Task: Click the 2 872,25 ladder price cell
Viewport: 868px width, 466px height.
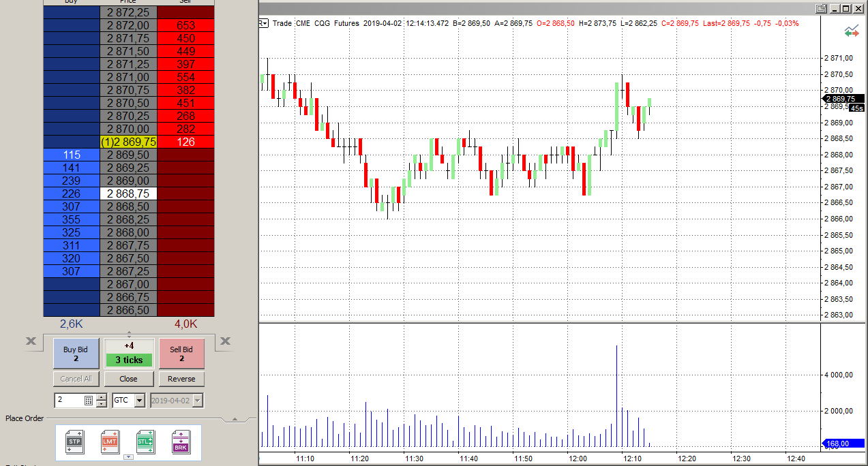Action: [128, 12]
